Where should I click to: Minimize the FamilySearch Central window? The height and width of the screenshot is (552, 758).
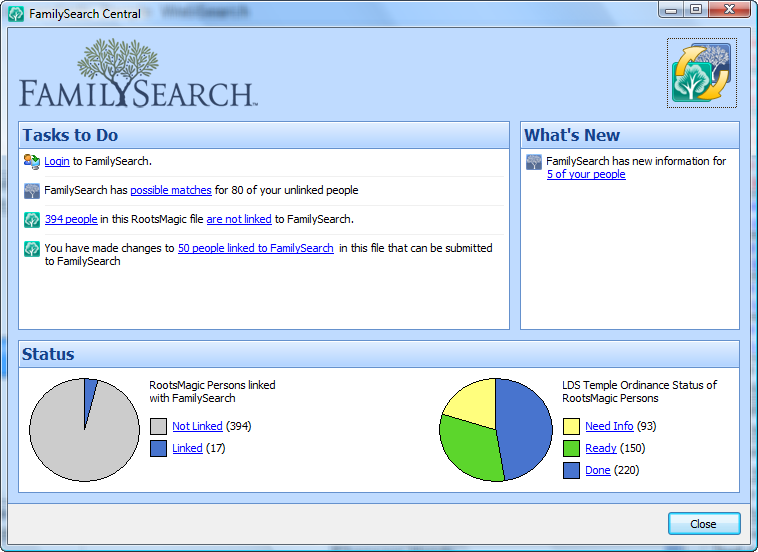point(671,9)
